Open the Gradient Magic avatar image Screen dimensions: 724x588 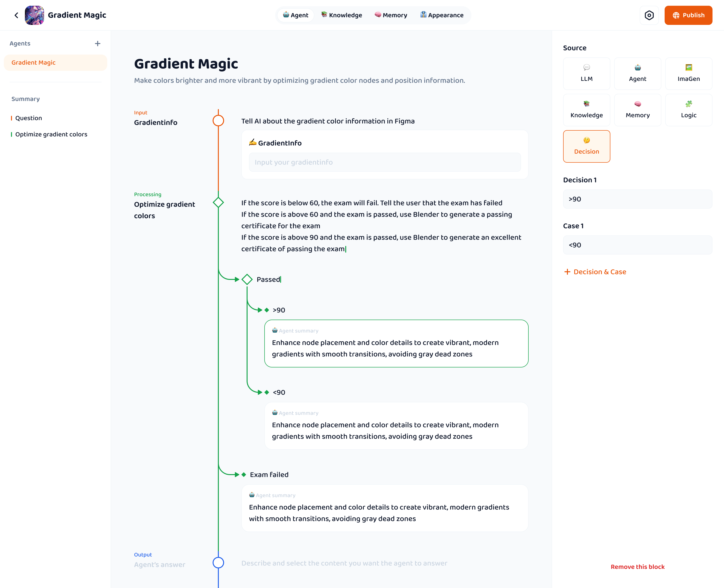coord(34,15)
